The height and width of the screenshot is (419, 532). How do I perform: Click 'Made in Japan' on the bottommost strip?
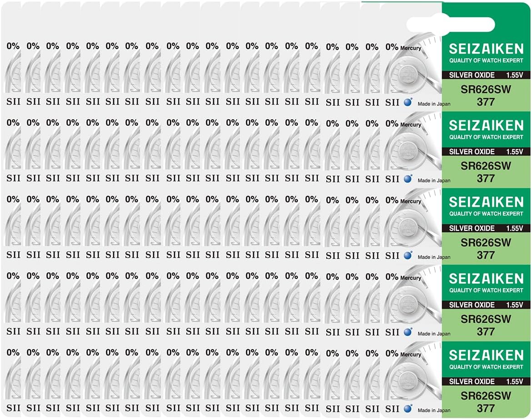pos(434,410)
